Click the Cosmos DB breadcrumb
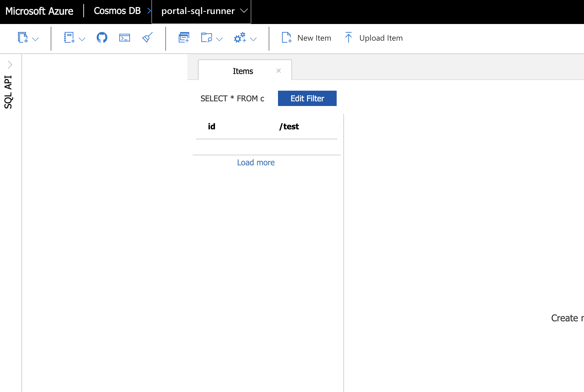 (117, 11)
